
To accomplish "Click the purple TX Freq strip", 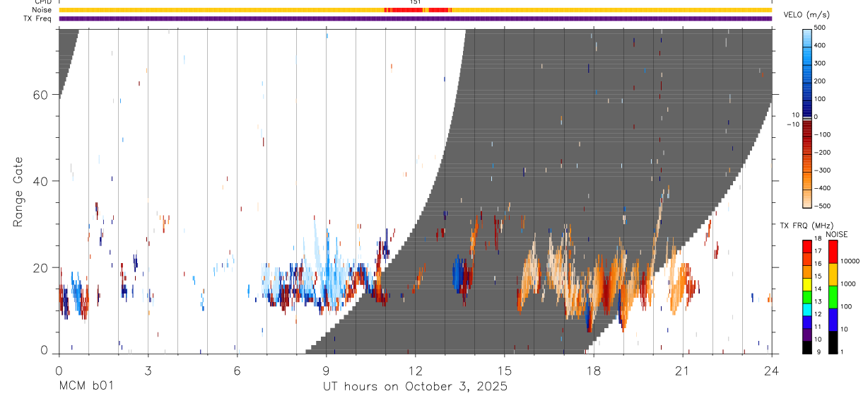I will (415, 18).
